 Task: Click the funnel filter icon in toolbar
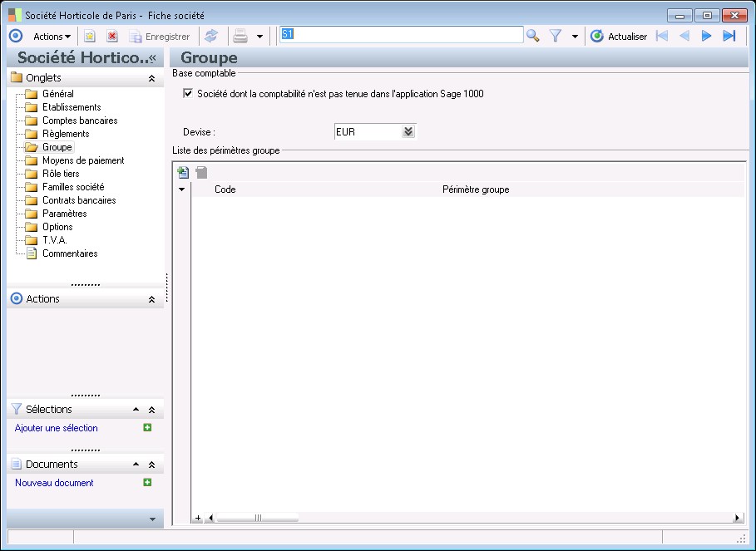click(556, 36)
